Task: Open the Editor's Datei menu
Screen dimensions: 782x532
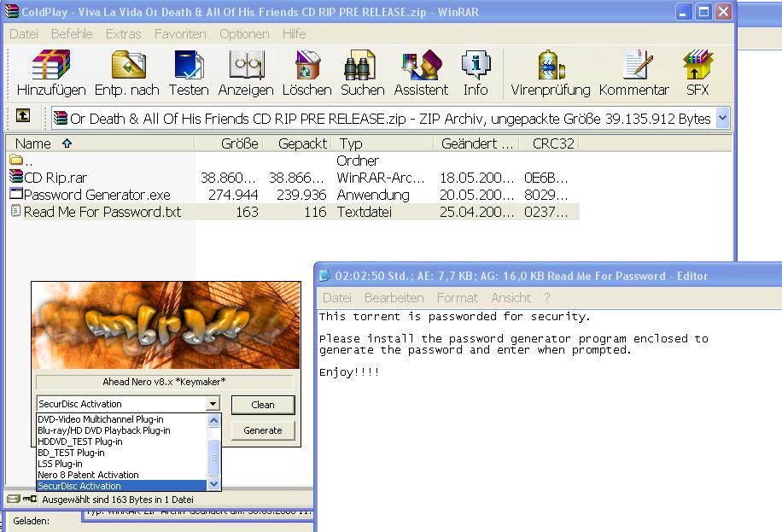Action: (337, 298)
